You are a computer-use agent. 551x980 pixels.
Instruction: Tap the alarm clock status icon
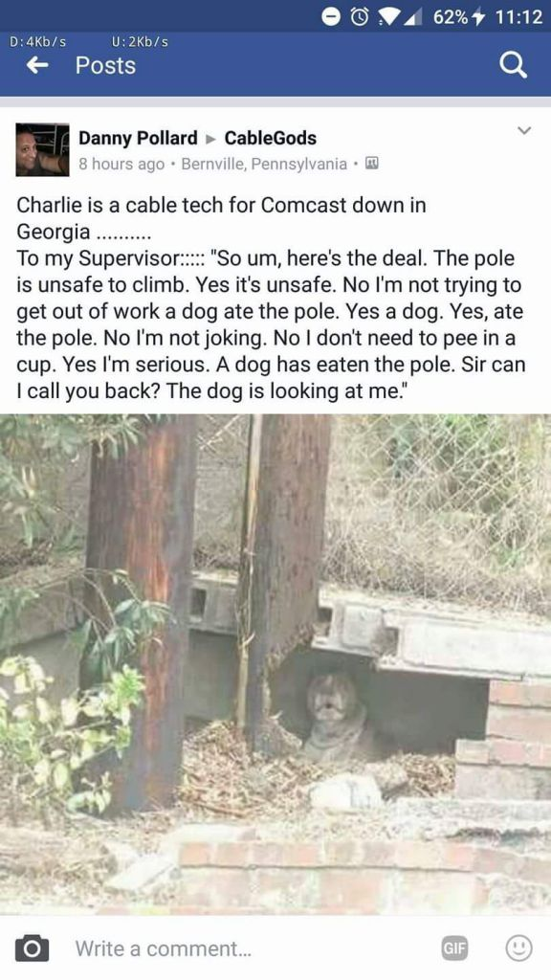[360, 17]
